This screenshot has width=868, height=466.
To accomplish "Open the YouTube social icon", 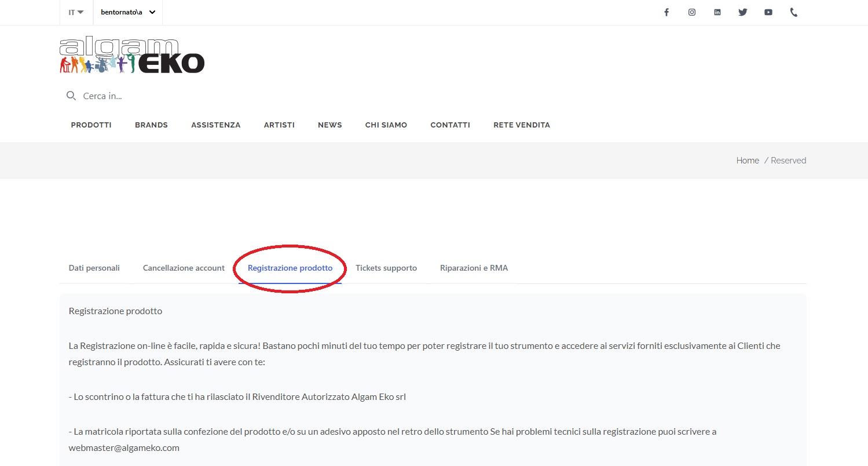I will (x=768, y=12).
